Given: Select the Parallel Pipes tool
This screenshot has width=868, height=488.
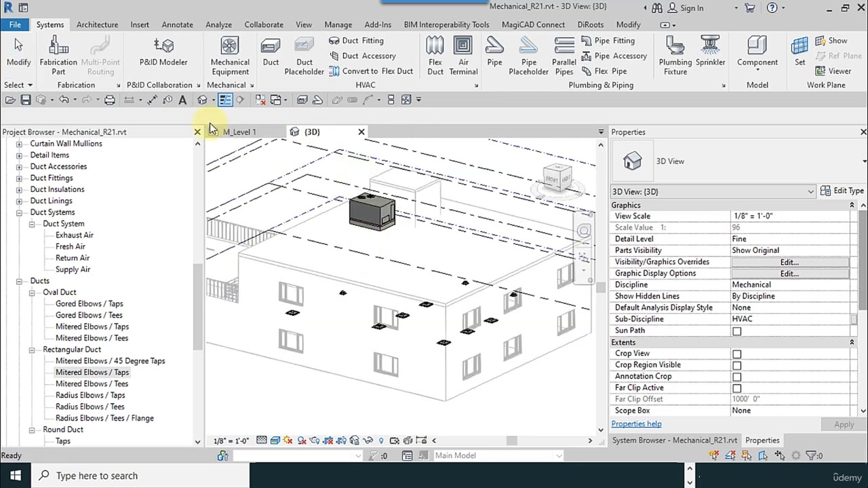Looking at the screenshot, I should coord(564,56).
